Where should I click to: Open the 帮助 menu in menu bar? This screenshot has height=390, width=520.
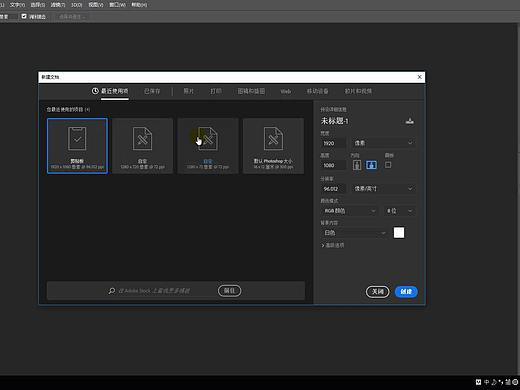[x=139, y=5]
